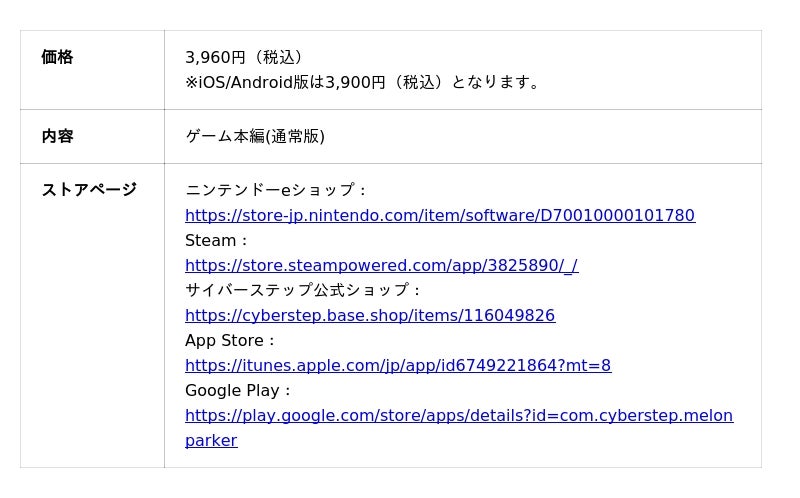Click the 3,960円（税込）price text

(x=244, y=57)
